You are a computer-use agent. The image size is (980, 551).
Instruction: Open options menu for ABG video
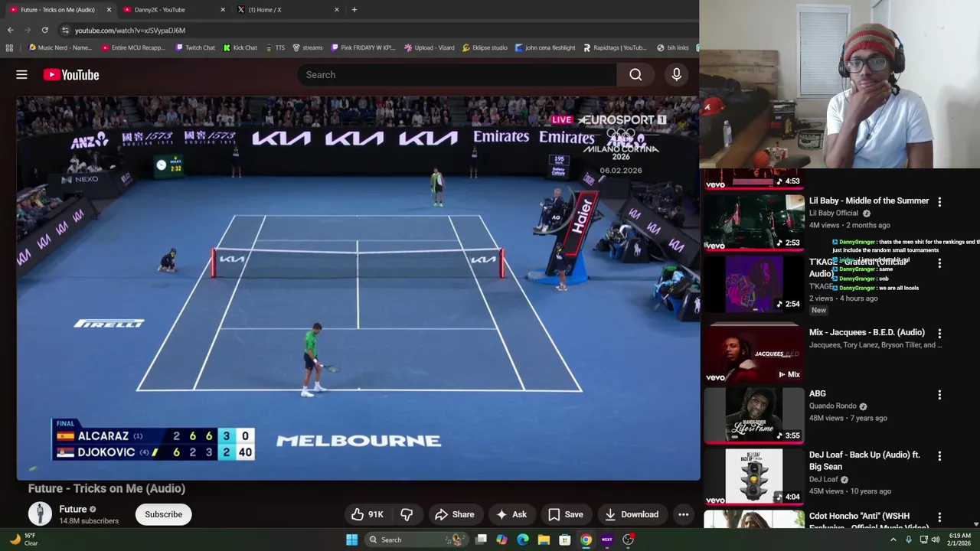[x=939, y=395]
